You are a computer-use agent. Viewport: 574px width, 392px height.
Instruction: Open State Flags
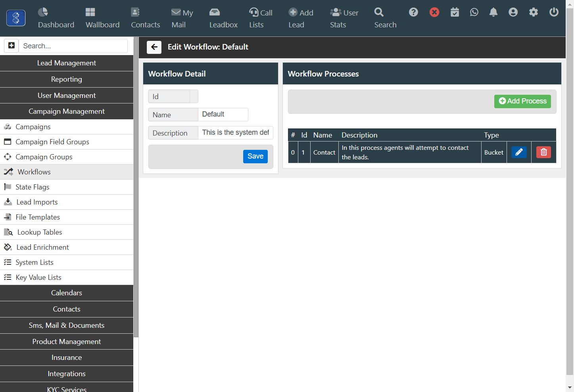tap(67, 187)
